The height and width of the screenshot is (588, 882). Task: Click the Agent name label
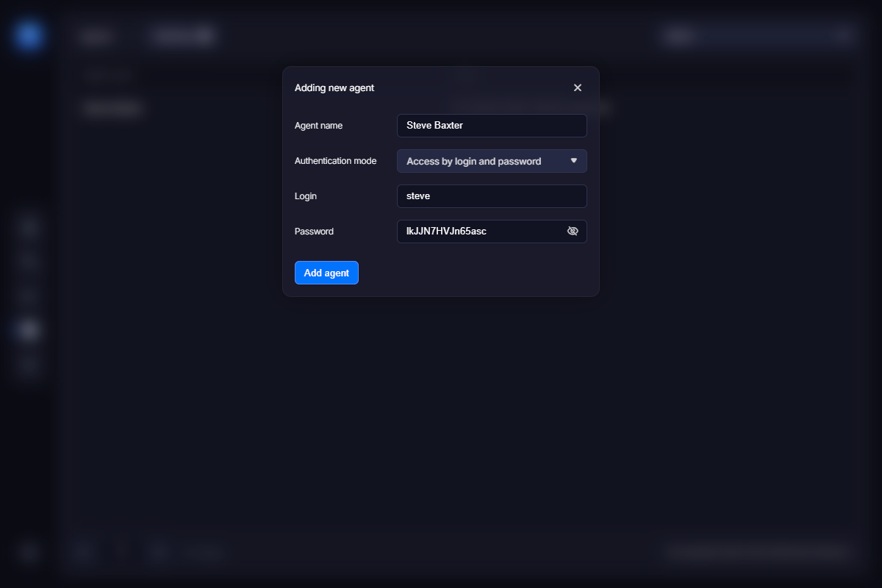click(318, 126)
